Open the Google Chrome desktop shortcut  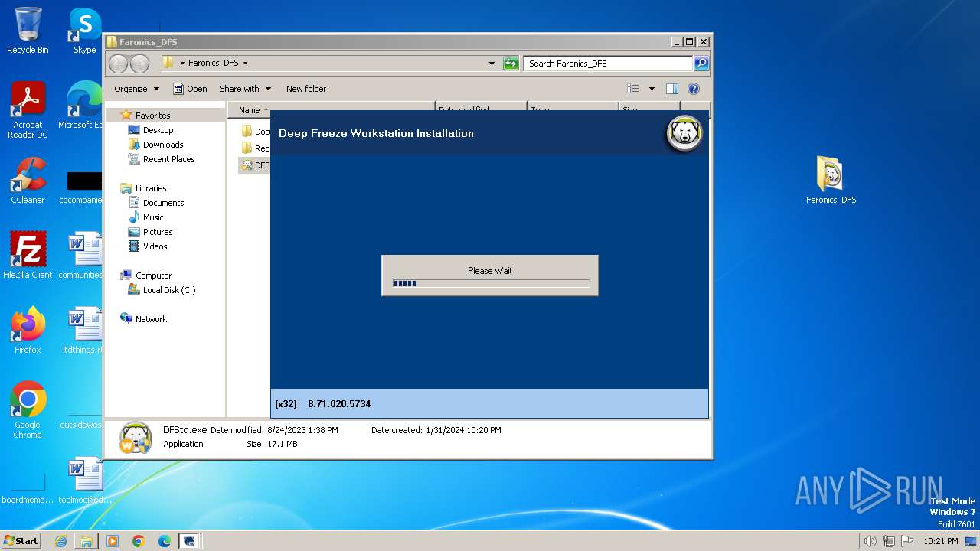[28, 410]
